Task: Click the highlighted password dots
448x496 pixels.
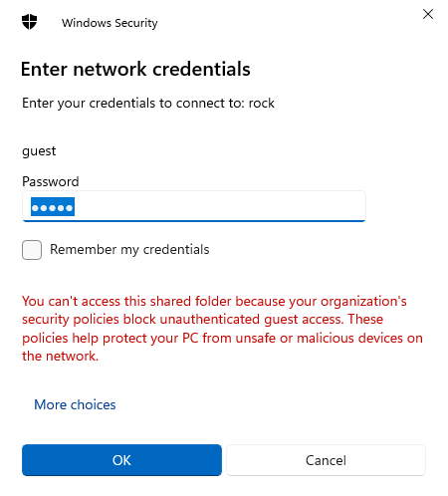Action: click(x=53, y=207)
